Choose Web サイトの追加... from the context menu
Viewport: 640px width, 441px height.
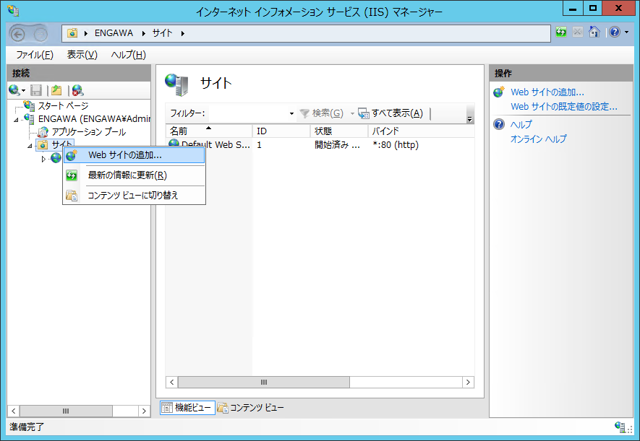(x=134, y=155)
